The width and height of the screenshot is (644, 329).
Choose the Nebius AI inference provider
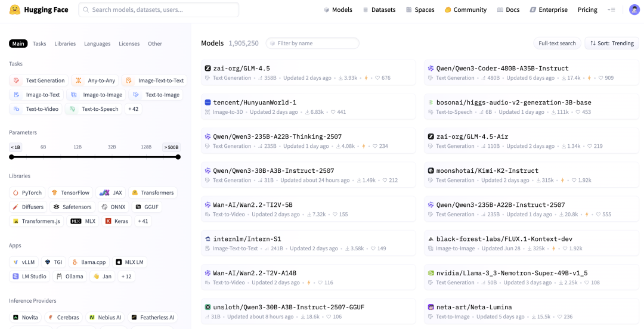click(105, 318)
